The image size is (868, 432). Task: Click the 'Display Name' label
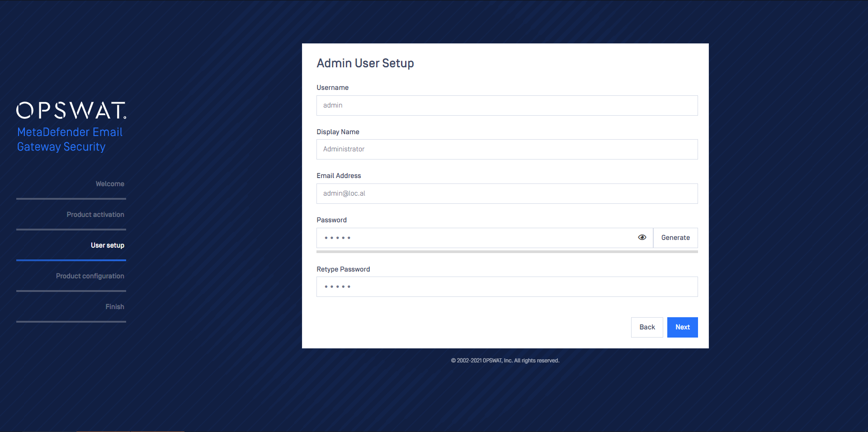[338, 132]
